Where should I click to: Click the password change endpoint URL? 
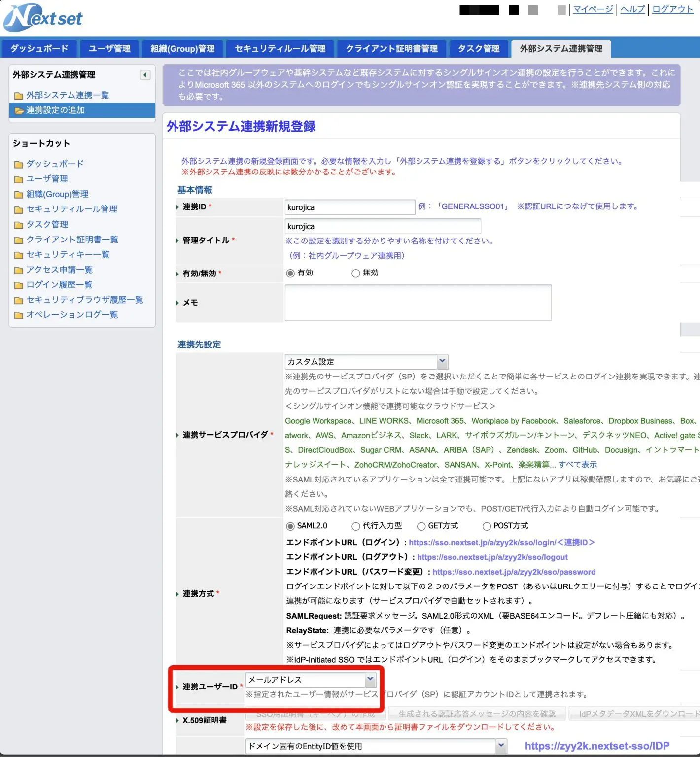pos(514,572)
